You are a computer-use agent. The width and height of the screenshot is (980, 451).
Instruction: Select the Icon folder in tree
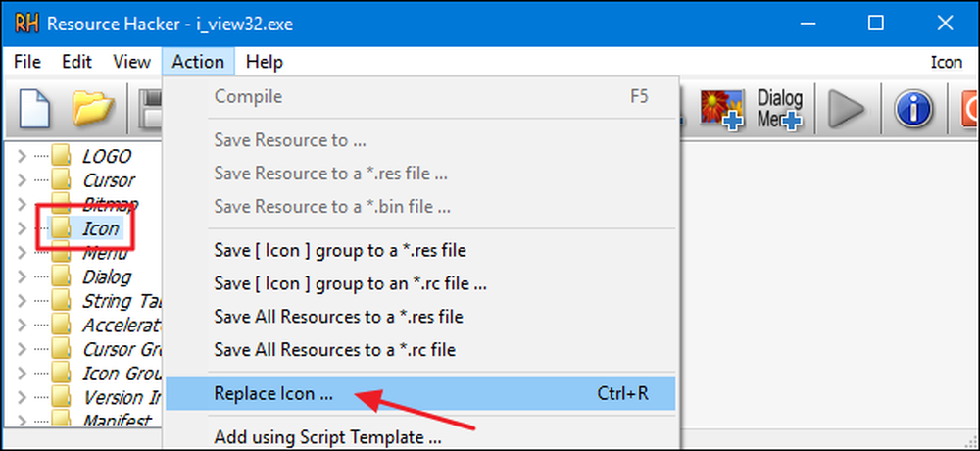100,228
